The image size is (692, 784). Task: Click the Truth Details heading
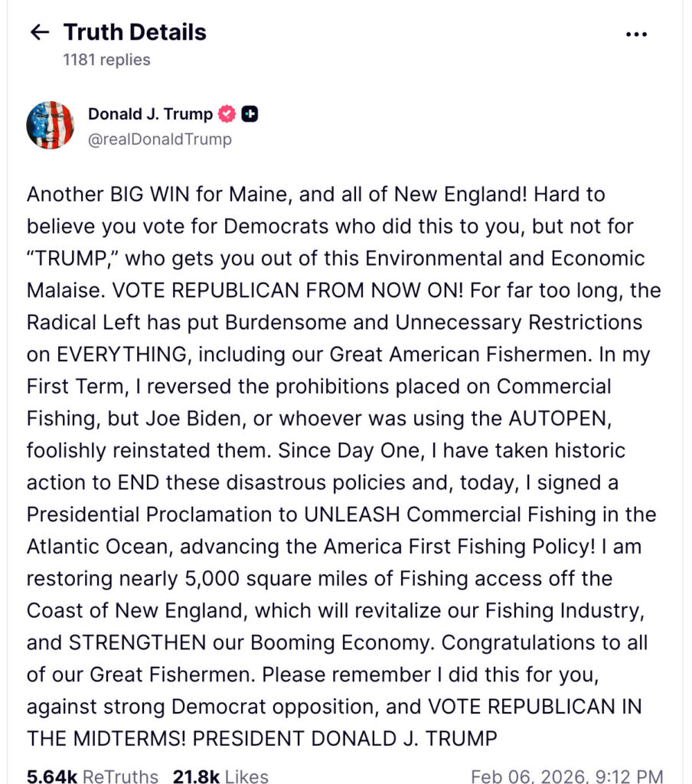[x=135, y=32]
